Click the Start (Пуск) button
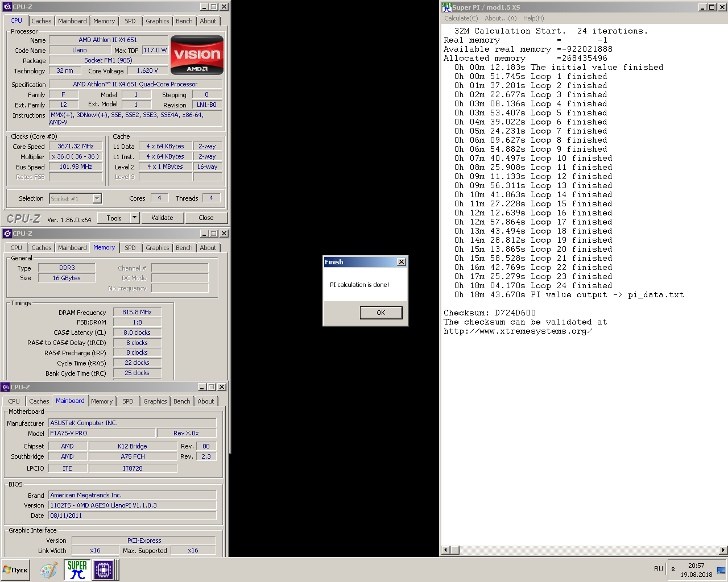Viewport: 728px width, 582px height. tap(16, 569)
